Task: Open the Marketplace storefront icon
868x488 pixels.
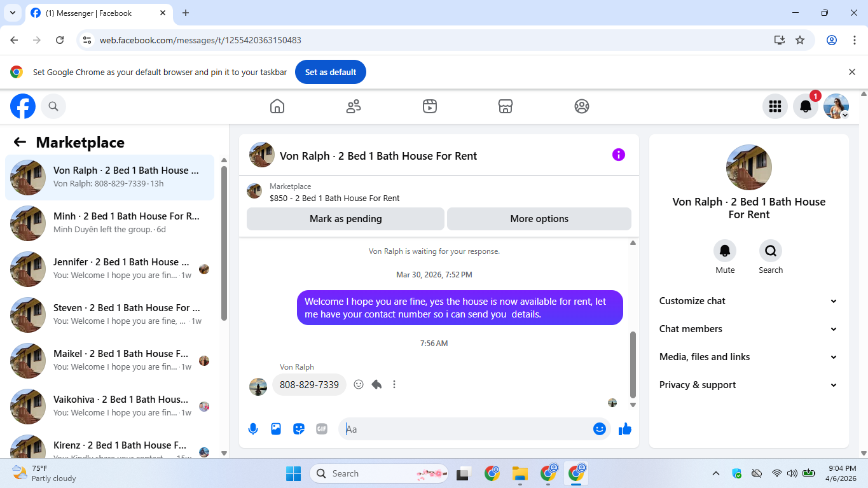Action: (506, 106)
